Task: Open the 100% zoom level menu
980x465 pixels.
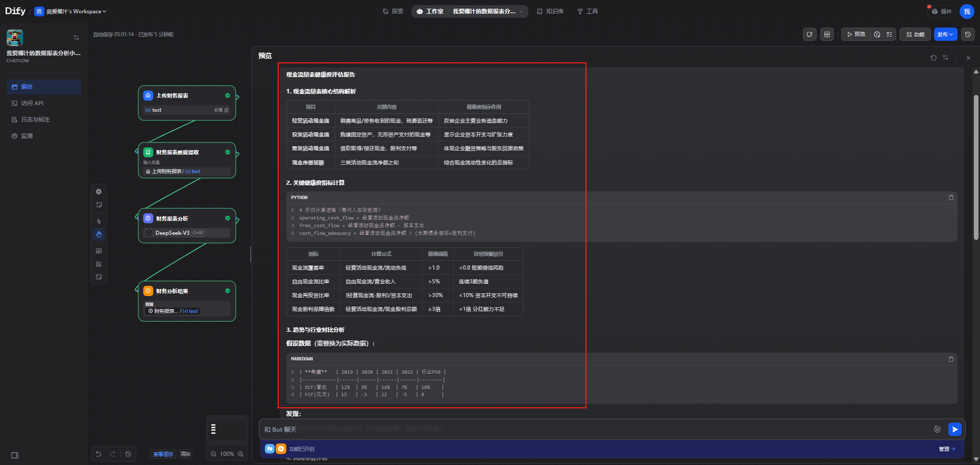Action: 227,454
